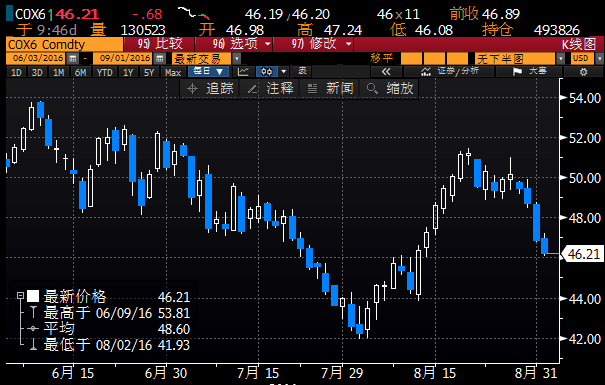Select the 注释 annotation pencil tool
605x385 pixels.
270,88
